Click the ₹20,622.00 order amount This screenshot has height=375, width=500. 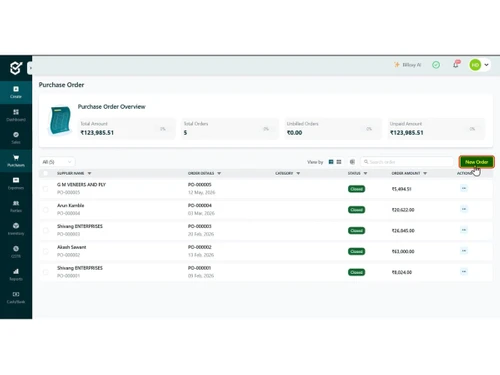coord(403,210)
